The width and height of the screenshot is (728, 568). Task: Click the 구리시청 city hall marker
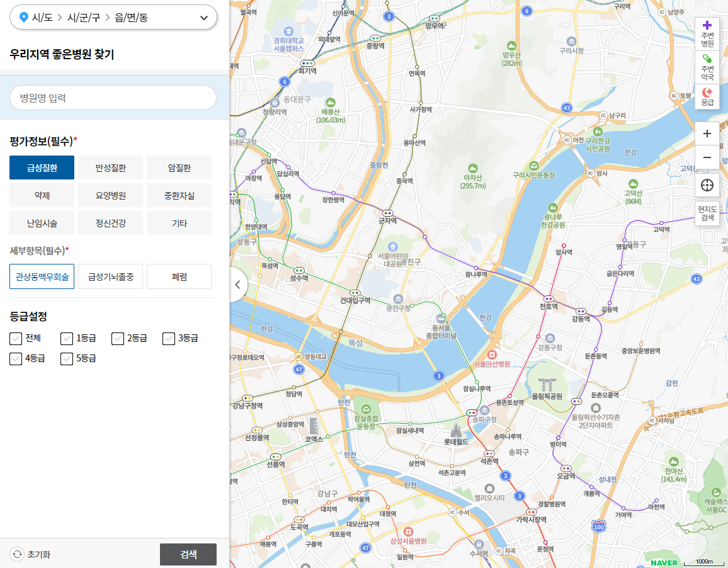click(572, 42)
